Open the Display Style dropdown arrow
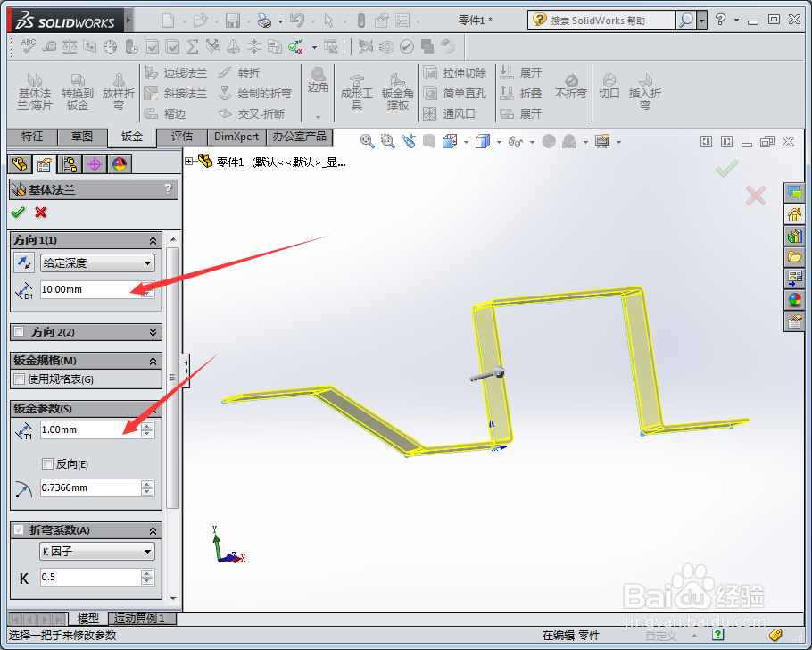The image size is (812, 650). point(499,141)
